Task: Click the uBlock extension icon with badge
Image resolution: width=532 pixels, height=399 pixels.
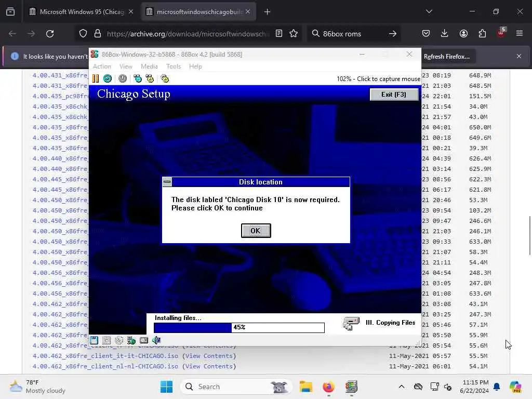Action: point(501,33)
